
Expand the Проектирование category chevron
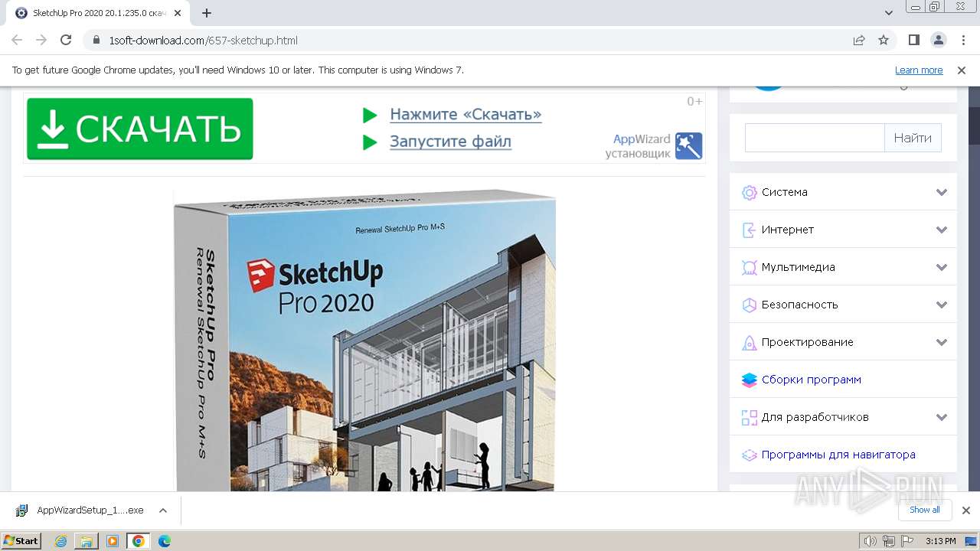[x=942, y=342]
